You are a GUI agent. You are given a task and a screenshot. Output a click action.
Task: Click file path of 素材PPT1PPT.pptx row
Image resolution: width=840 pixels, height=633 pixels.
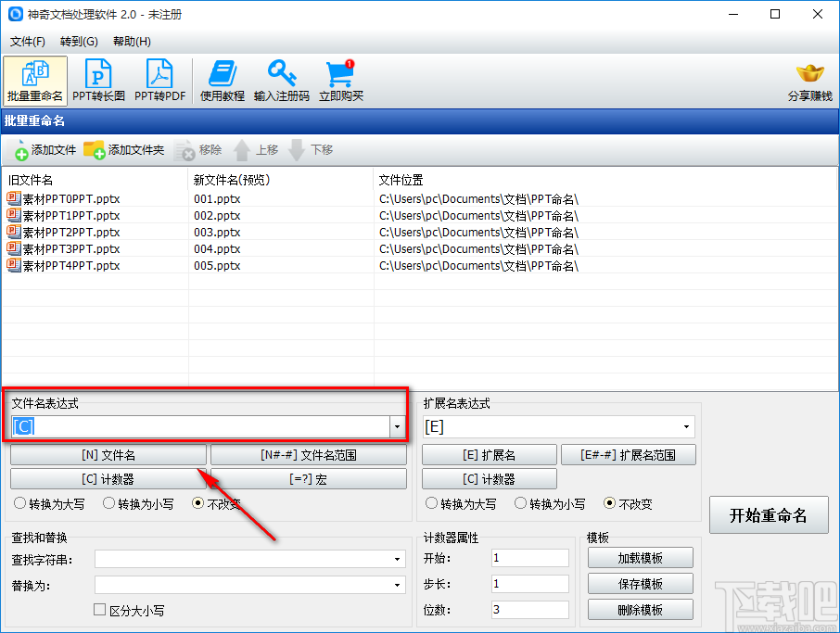478,215
